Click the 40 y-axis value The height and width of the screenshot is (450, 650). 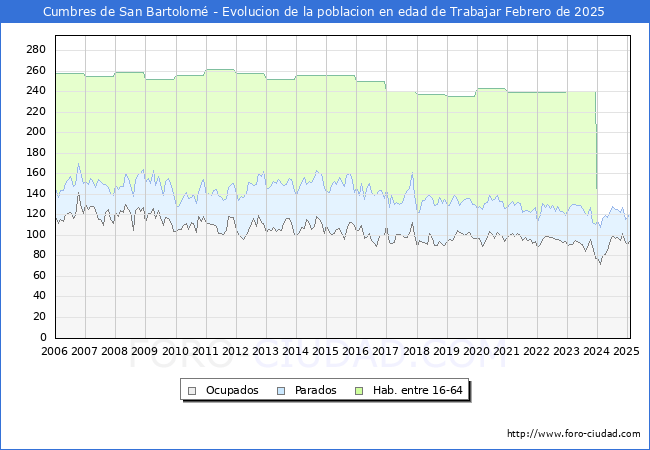tap(39, 296)
